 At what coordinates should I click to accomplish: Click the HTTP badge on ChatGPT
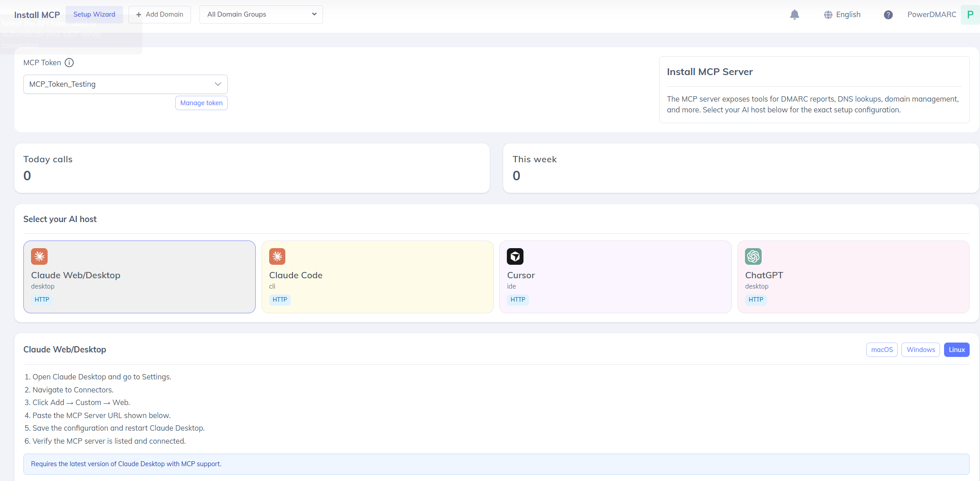click(756, 300)
